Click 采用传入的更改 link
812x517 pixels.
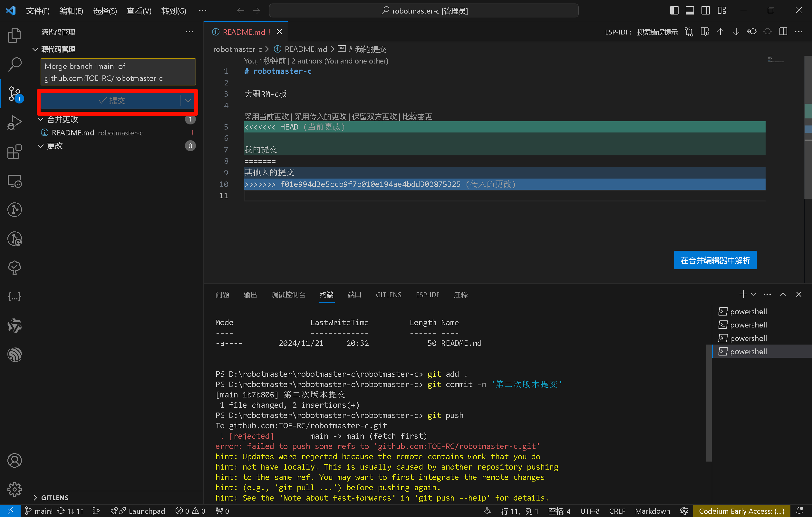click(320, 117)
